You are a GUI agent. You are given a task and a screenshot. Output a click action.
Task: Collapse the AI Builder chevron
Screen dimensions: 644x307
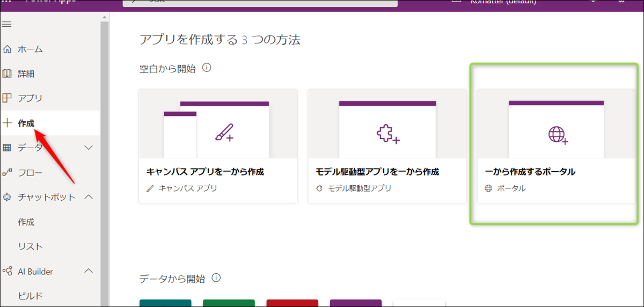coord(89,271)
